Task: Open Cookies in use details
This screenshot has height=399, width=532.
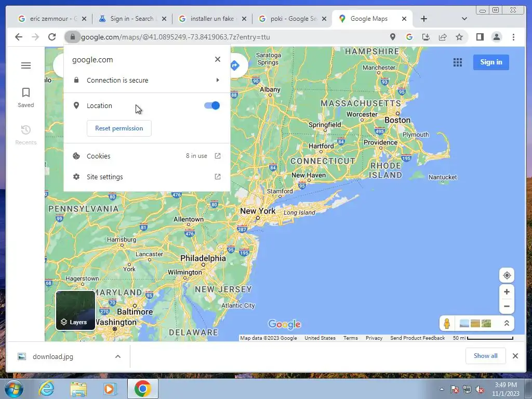Action: tap(147, 156)
